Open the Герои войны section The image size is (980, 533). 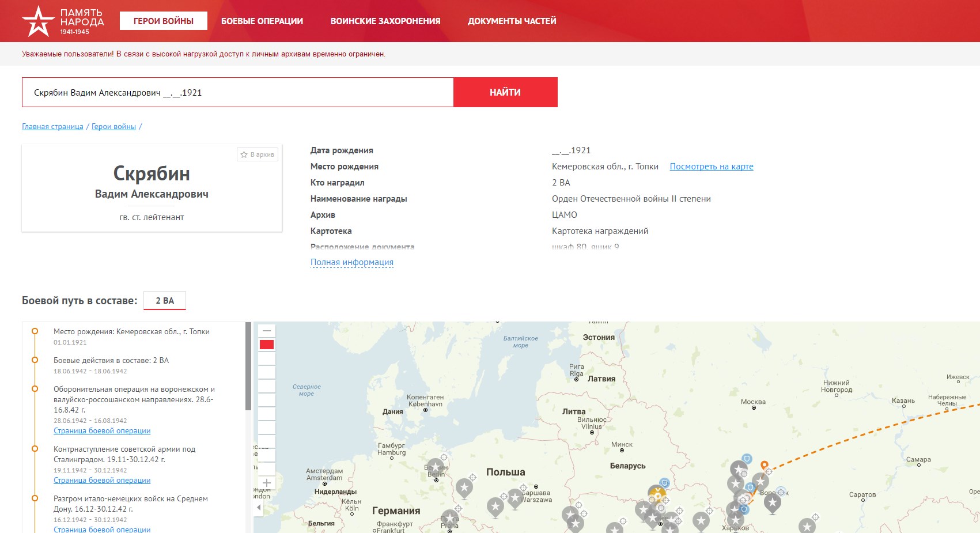click(x=164, y=21)
